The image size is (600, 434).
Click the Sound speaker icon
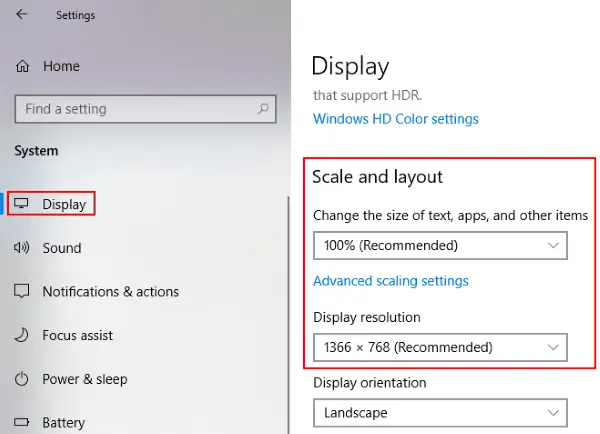point(21,248)
